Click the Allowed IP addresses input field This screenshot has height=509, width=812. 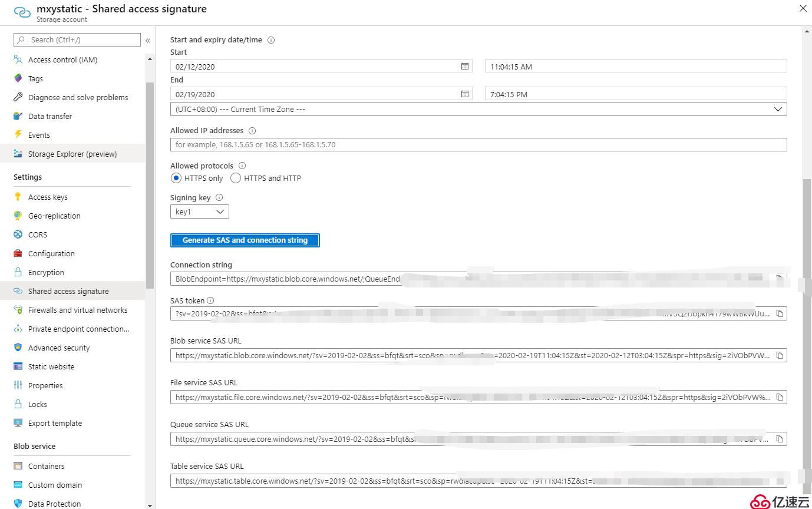[x=478, y=144]
